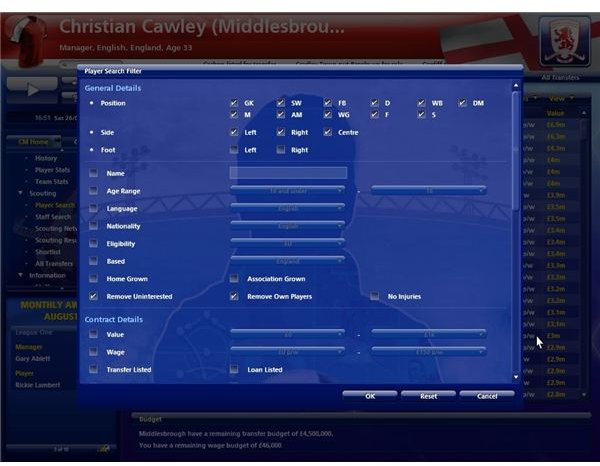
Task: Uncheck the Side Right checkbox
Action: pyautogui.click(x=280, y=132)
